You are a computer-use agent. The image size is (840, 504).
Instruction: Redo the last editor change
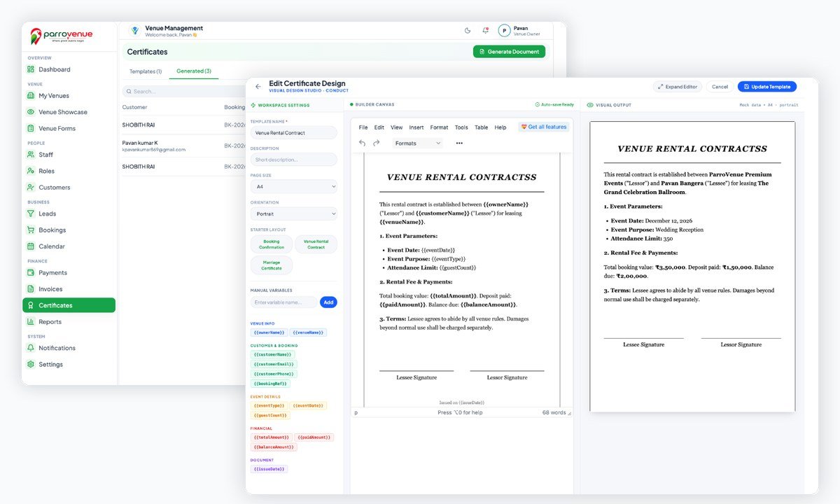coord(376,143)
